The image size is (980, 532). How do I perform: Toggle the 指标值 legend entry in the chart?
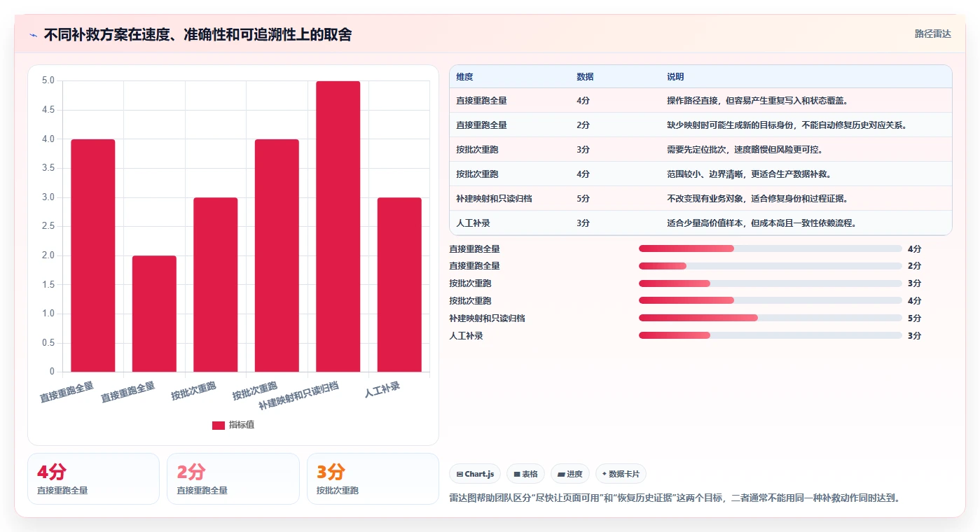pyautogui.click(x=233, y=425)
